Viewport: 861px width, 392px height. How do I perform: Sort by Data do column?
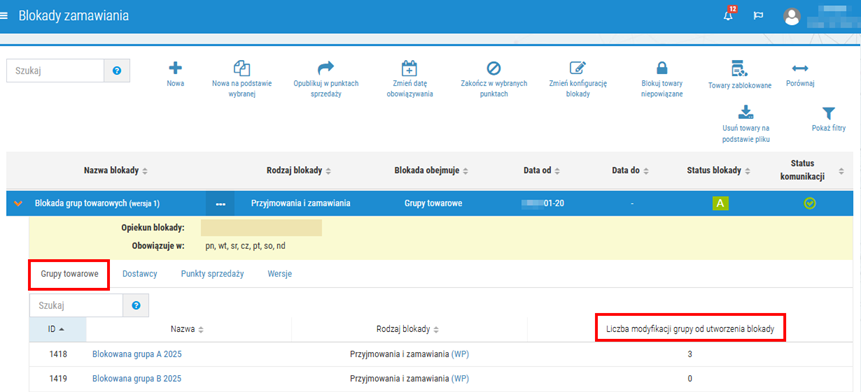pyautogui.click(x=630, y=171)
